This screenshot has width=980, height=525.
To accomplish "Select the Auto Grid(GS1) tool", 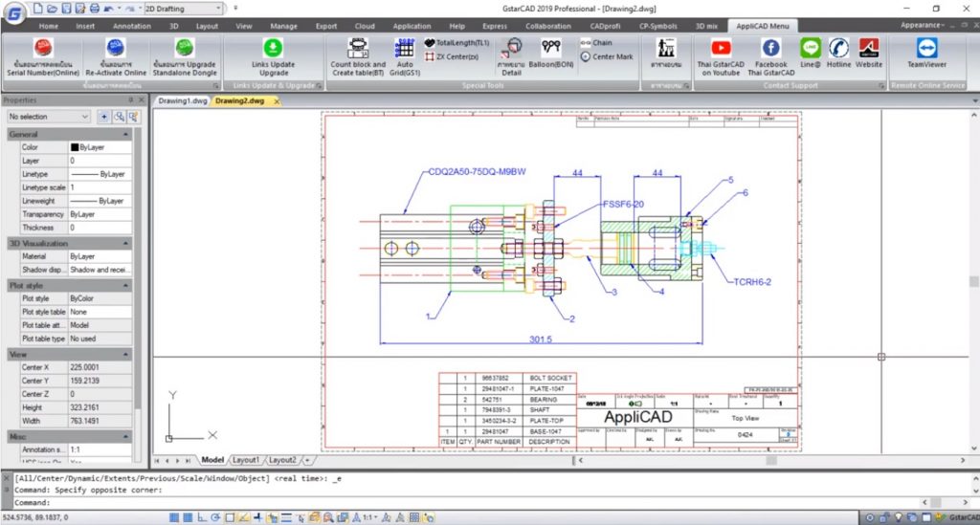I will [405, 56].
